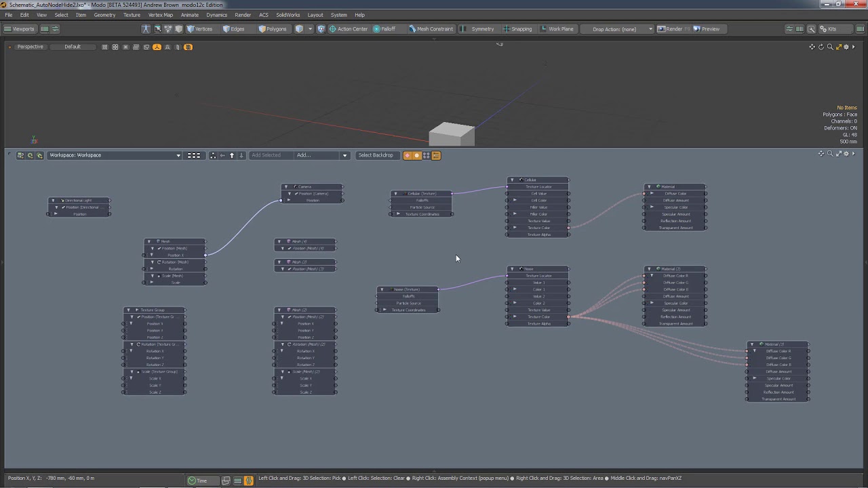
Task: Open the Dynamics menu
Action: coord(216,15)
